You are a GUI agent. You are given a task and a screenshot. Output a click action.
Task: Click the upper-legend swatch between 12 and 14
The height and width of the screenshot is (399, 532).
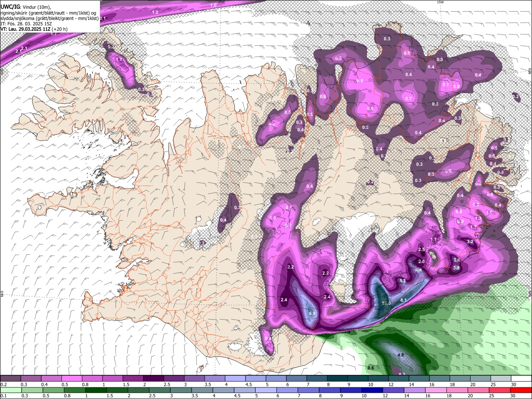(399, 378)
